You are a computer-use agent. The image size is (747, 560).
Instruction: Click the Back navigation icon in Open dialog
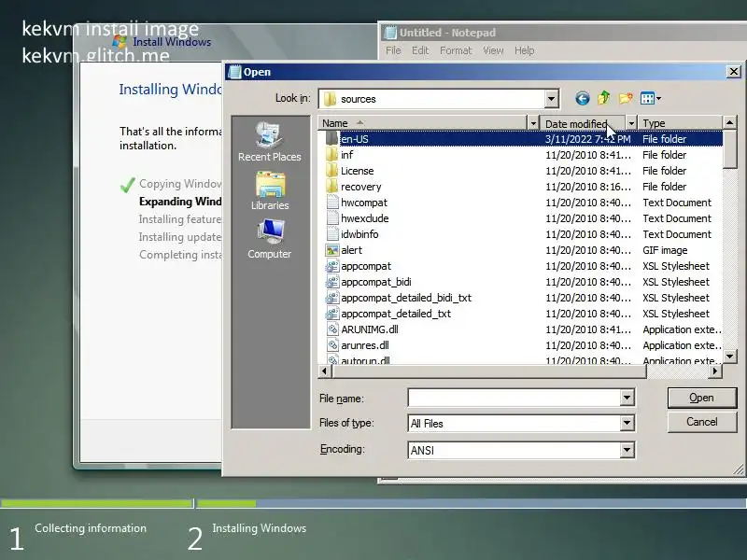pos(582,99)
